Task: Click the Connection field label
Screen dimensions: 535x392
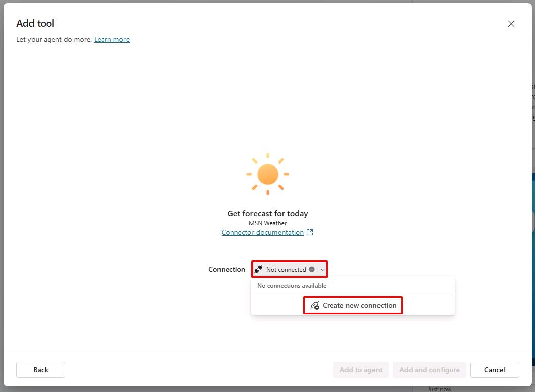Action: coord(227,269)
